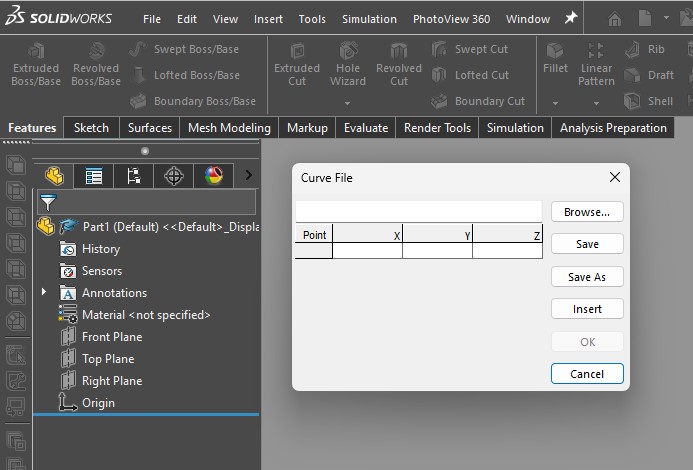This screenshot has width=693, height=470.
Task: Select the Shell tool
Action: (648, 101)
